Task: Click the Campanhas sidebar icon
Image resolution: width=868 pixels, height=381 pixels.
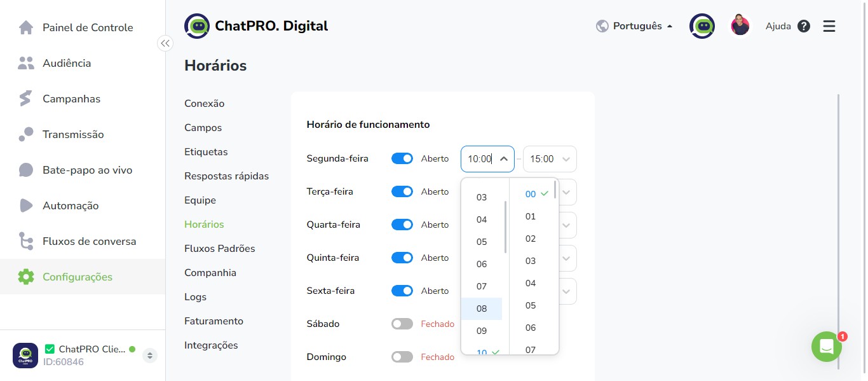Action: (x=26, y=99)
